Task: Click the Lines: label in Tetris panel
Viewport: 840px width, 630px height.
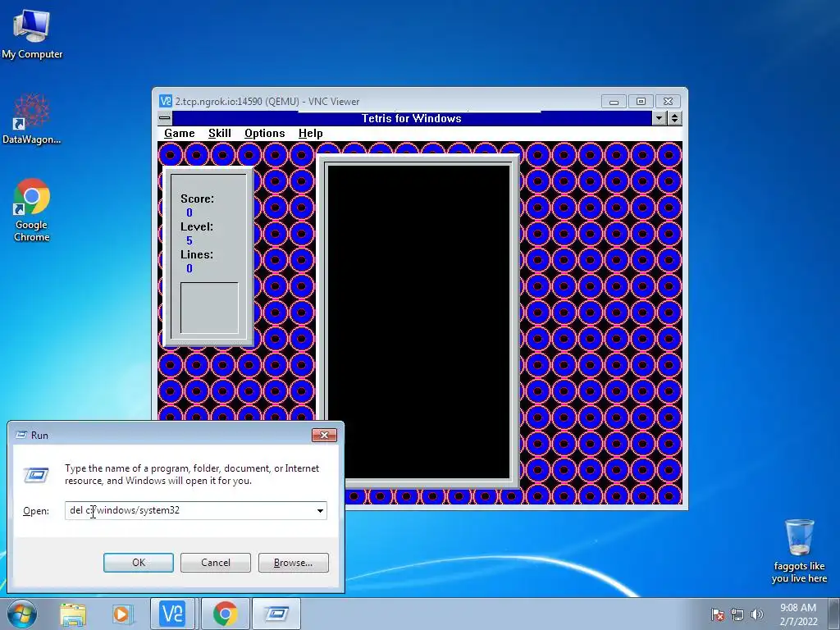Action: 197,254
